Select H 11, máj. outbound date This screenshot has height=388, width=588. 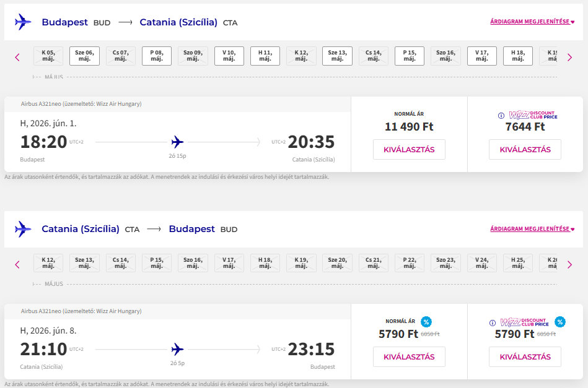coord(265,56)
